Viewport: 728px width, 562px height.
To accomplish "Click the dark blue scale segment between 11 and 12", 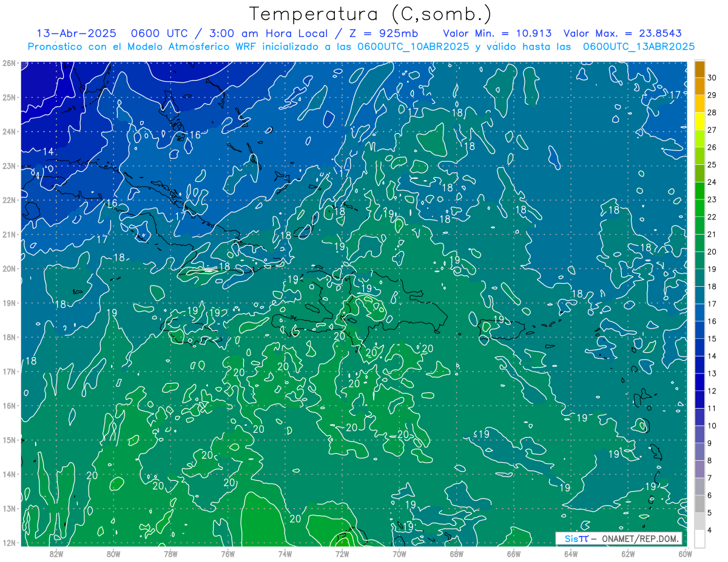I will [699, 400].
